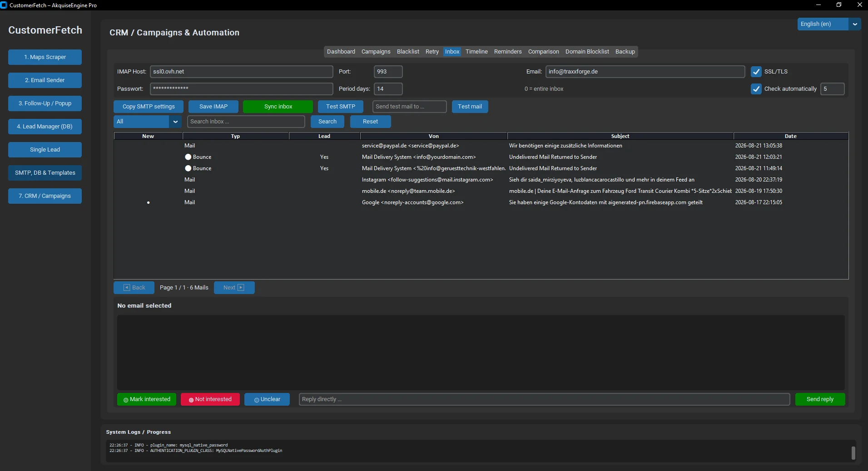Open the Backup tab
868x471 pixels.
625,52
